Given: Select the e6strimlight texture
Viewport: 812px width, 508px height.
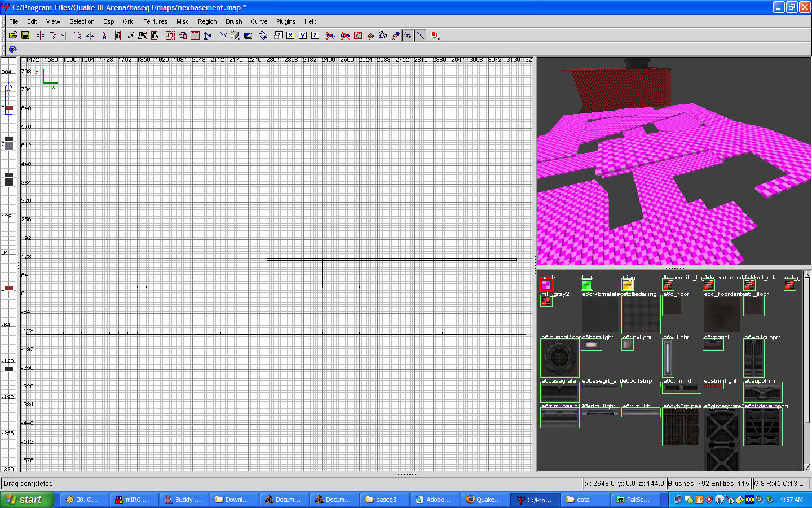Looking at the screenshot, I should pos(713,386).
